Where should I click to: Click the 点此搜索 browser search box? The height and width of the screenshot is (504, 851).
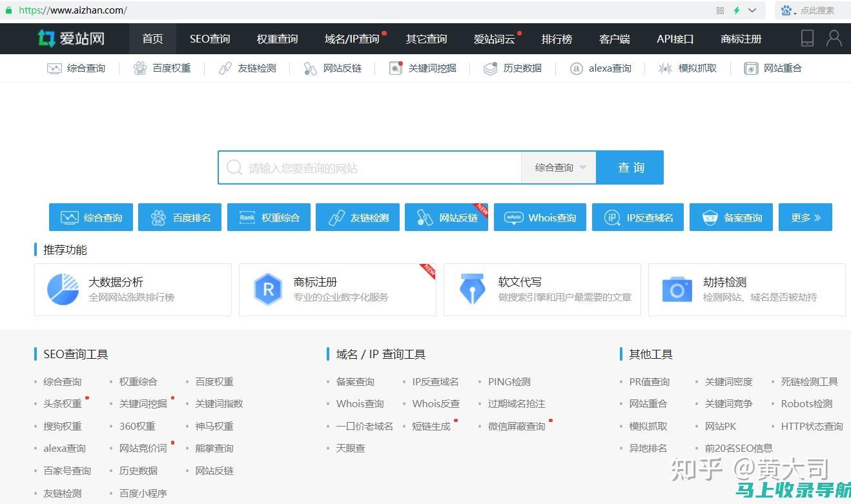[817, 10]
